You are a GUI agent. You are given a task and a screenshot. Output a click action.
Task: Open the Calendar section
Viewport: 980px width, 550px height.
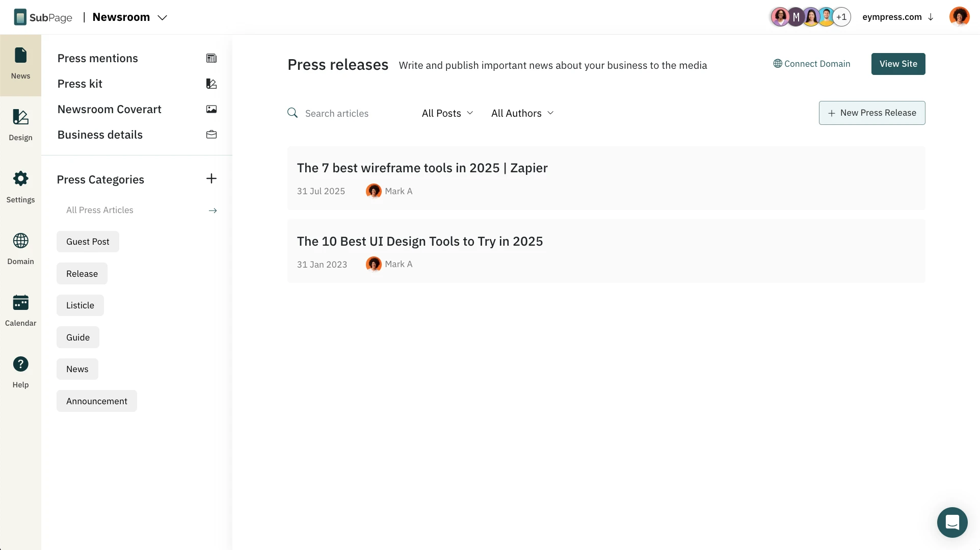[20, 310]
